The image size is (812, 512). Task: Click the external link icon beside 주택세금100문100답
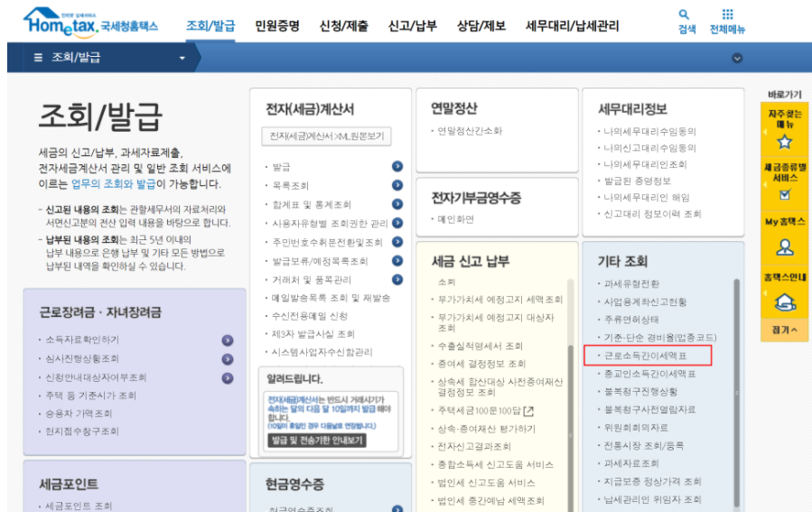pyautogui.click(x=529, y=411)
